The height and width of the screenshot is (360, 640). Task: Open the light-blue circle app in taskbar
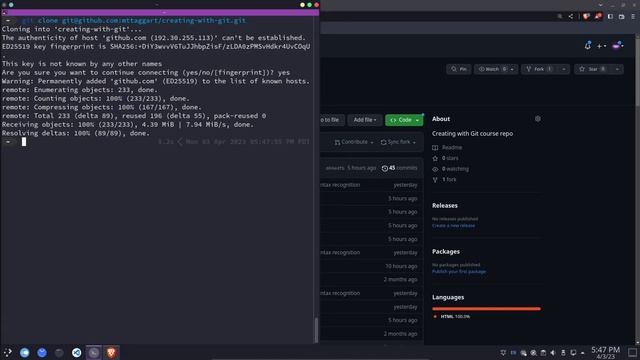tap(24, 353)
